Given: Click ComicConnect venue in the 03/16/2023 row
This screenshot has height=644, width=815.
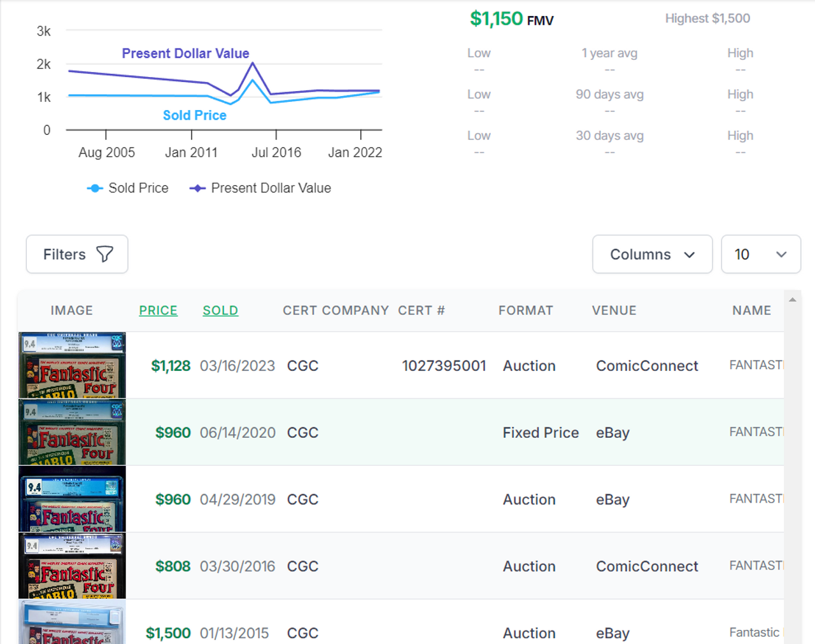Looking at the screenshot, I should point(647,366).
